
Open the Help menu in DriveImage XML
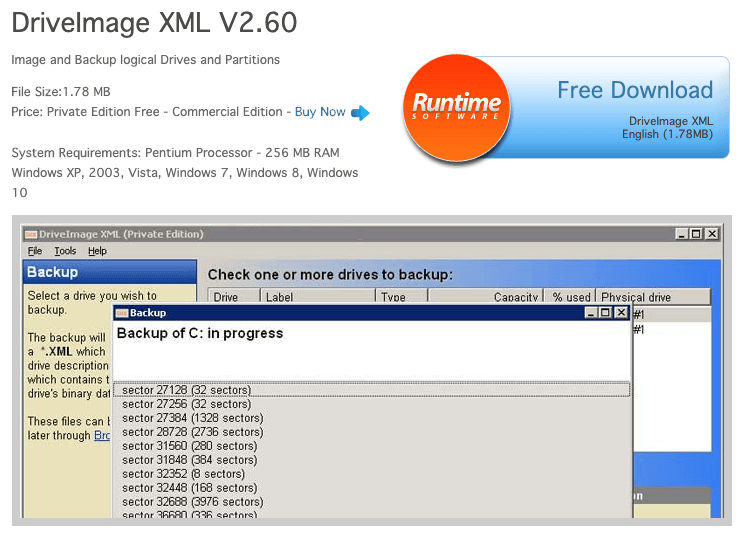pyautogui.click(x=97, y=251)
